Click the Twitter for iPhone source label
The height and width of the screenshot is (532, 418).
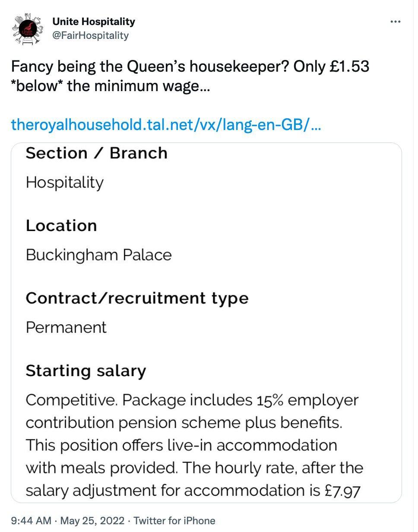[x=174, y=520]
